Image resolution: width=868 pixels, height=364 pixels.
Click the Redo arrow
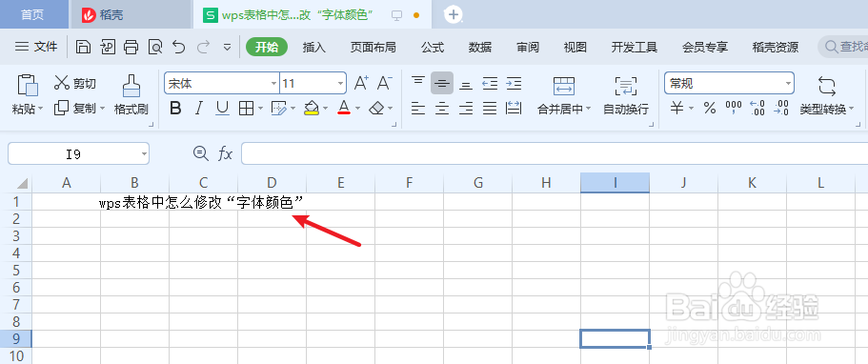(x=203, y=47)
